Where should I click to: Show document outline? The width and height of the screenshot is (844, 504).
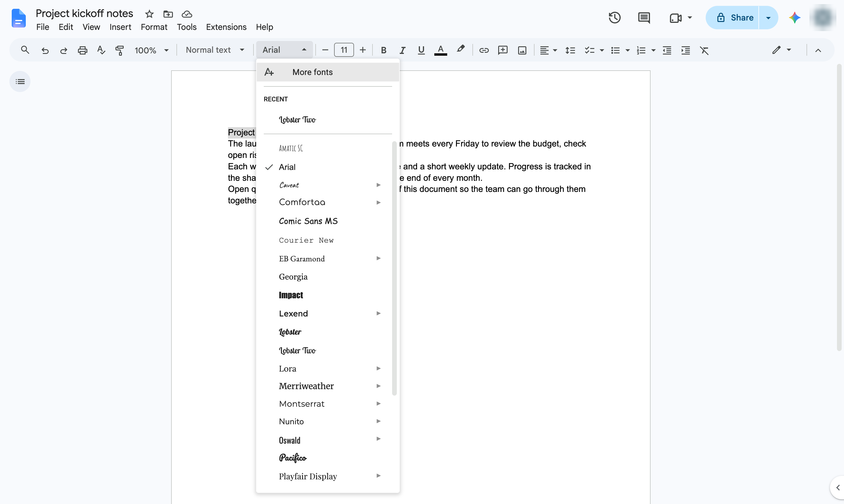pos(20,81)
